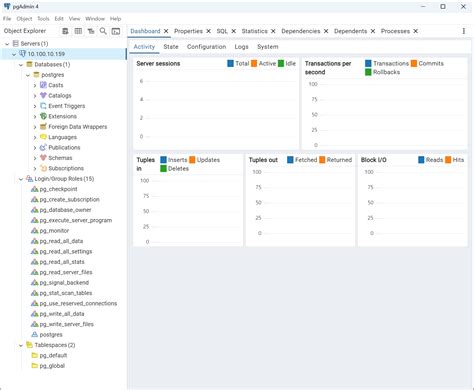Open the dashboard kebab options menu
Screen dimensions: 474x390
tap(464, 31)
